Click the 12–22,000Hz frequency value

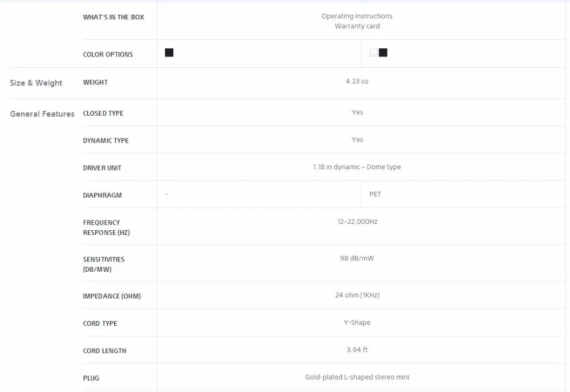[x=357, y=222]
